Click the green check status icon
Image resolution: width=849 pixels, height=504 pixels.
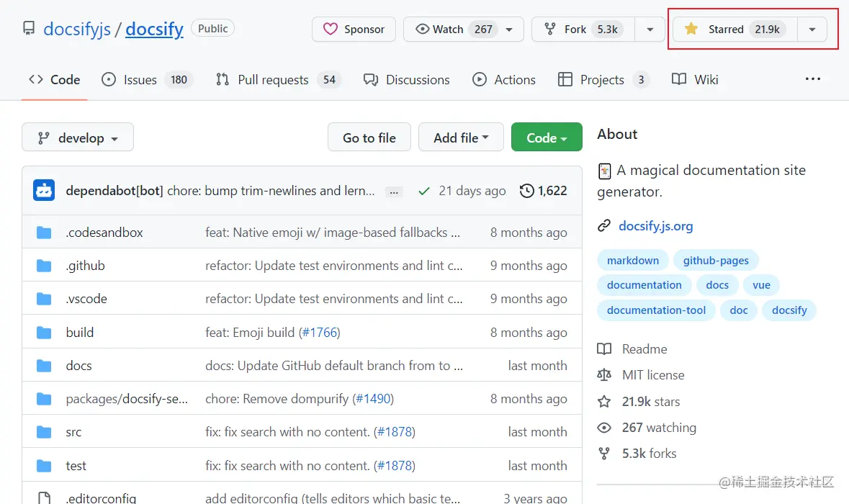[424, 191]
